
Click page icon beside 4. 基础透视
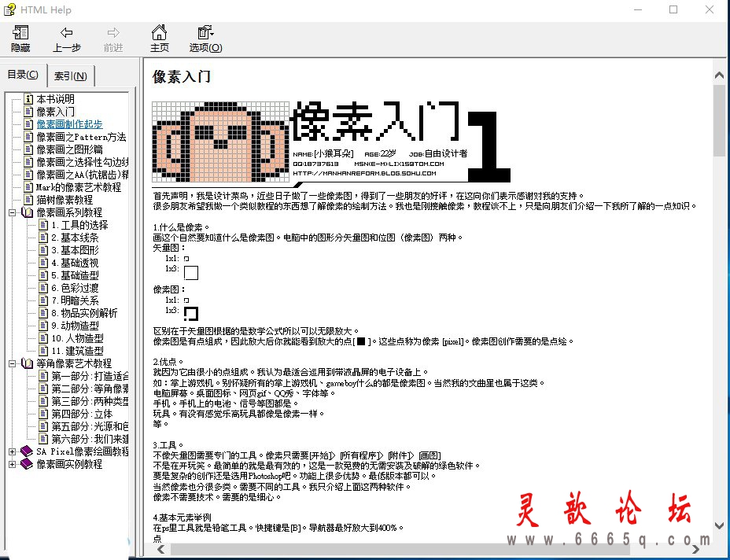click(43, 263)
